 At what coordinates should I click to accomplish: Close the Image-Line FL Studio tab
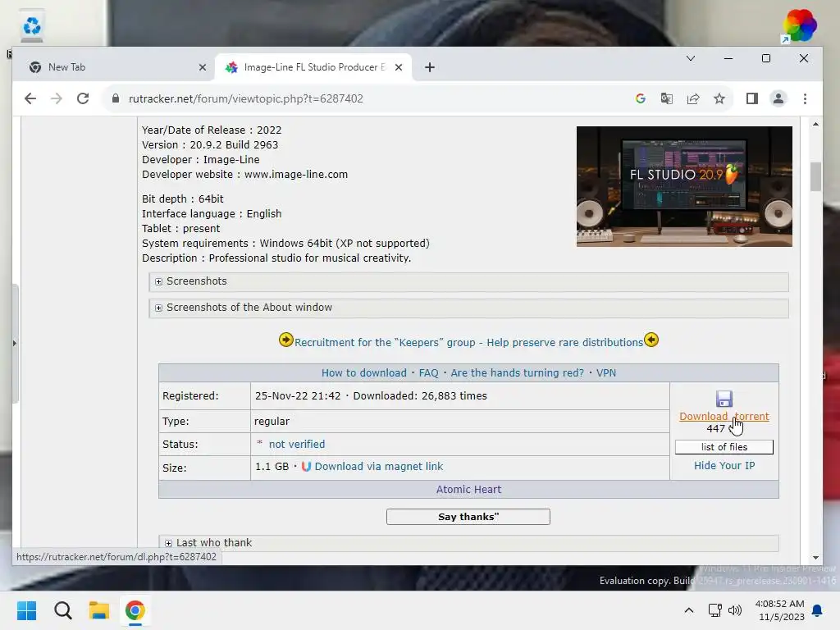click(x=399, y=67)
